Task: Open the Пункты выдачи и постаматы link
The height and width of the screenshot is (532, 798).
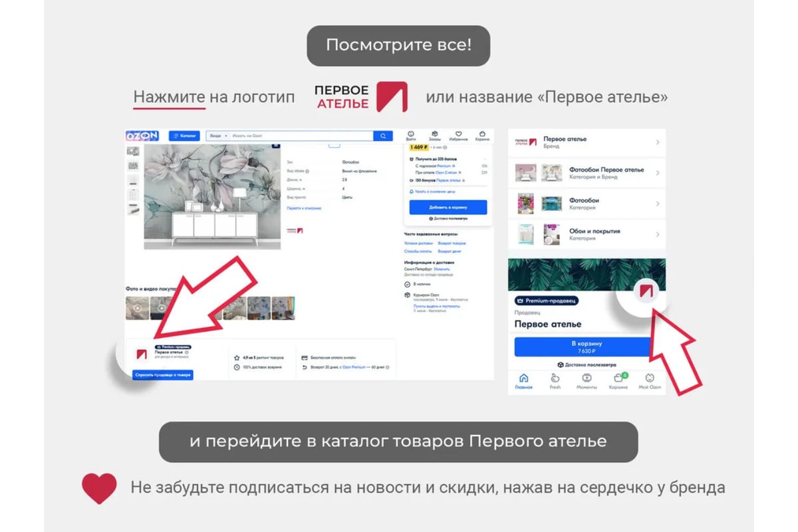Action: (x=436, y=306)
